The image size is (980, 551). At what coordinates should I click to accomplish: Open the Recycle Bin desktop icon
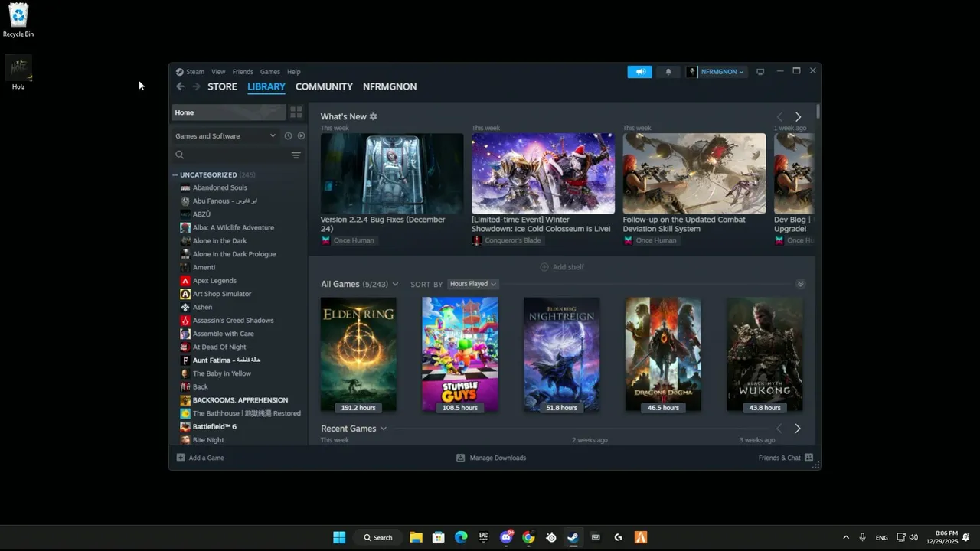[18, 20]
